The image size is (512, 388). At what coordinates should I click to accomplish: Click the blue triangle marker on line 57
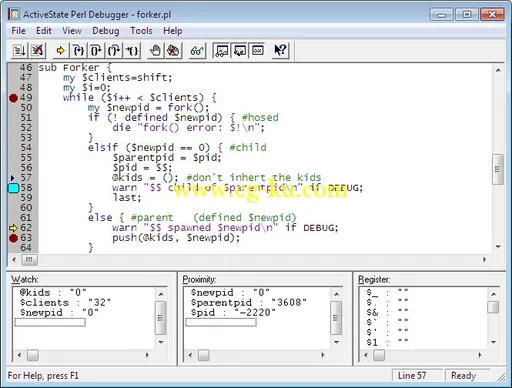pyautogui.click(x=13, y=178)
